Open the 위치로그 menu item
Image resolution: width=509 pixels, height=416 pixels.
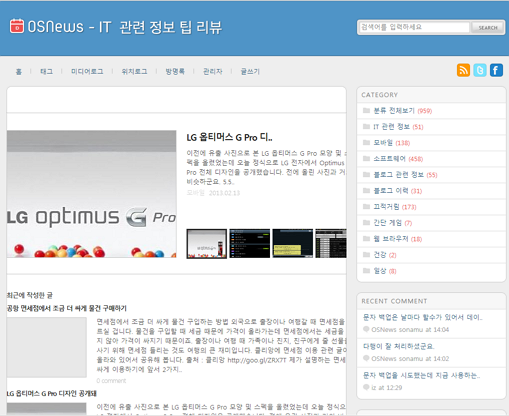pyautogui.click(x=134, y=71)
